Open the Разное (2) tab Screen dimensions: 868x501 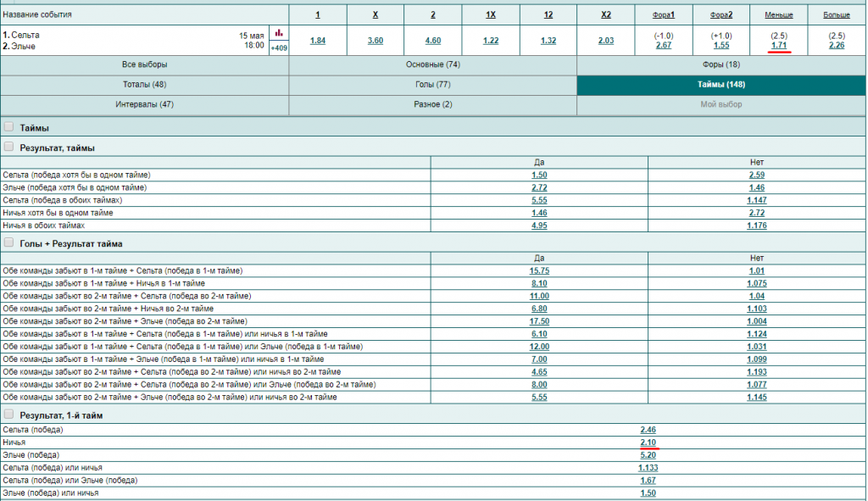click(x=432, y=104)
